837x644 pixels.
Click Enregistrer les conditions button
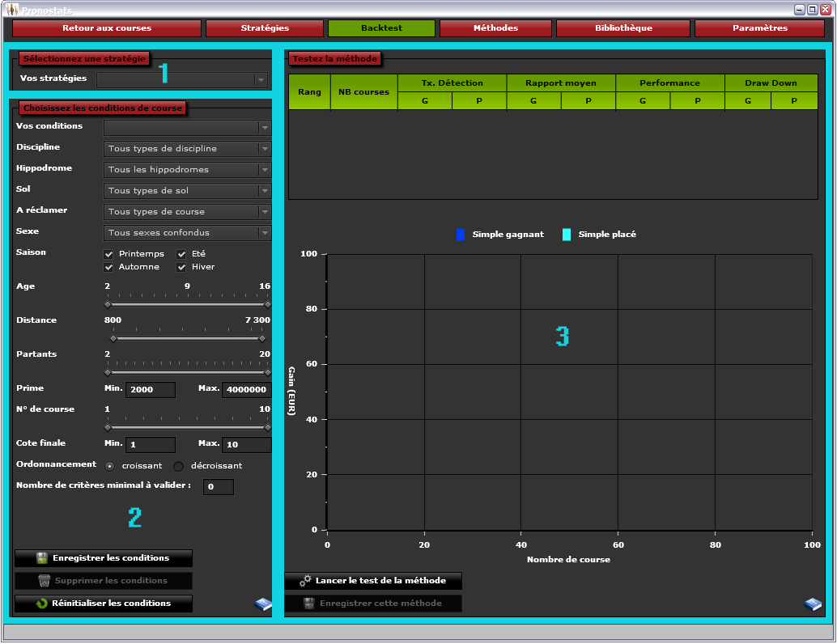(104, 558)
